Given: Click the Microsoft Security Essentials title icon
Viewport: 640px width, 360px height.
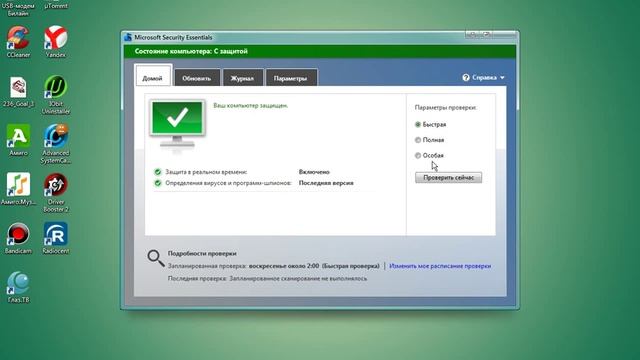Looking at the screenshot, I should coord(128,37).
